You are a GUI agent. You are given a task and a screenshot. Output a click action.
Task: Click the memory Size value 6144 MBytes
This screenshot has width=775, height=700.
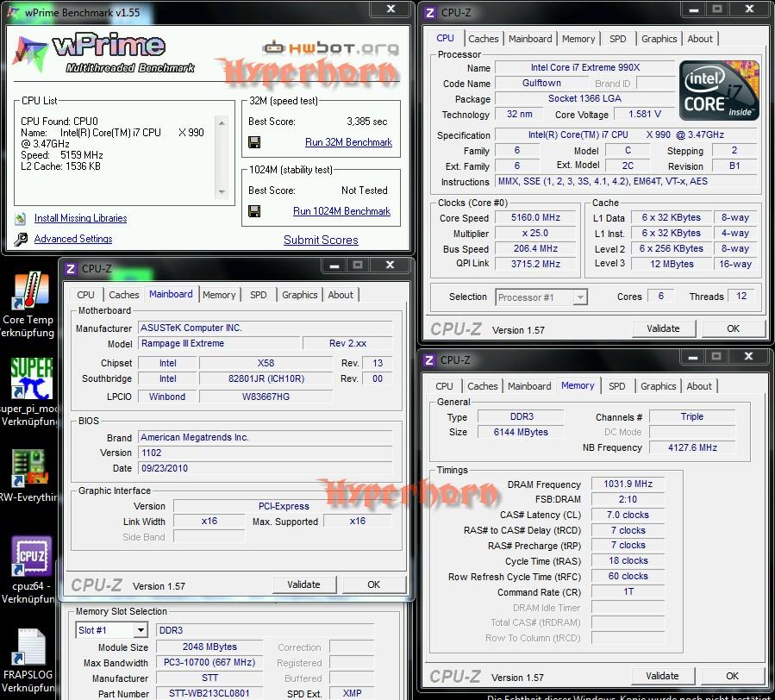pyautogui.click(x=521, y=432)
